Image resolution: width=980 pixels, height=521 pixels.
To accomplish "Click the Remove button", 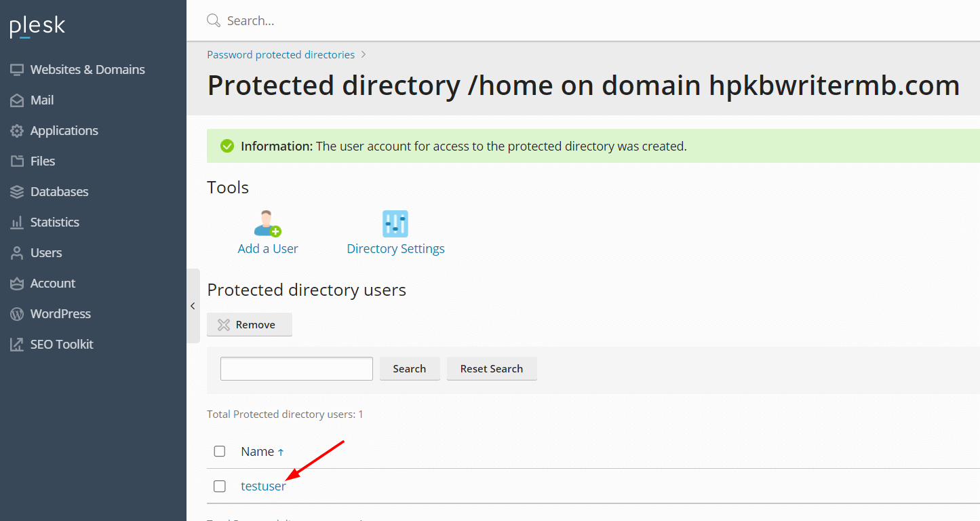I will pos(250,324).
